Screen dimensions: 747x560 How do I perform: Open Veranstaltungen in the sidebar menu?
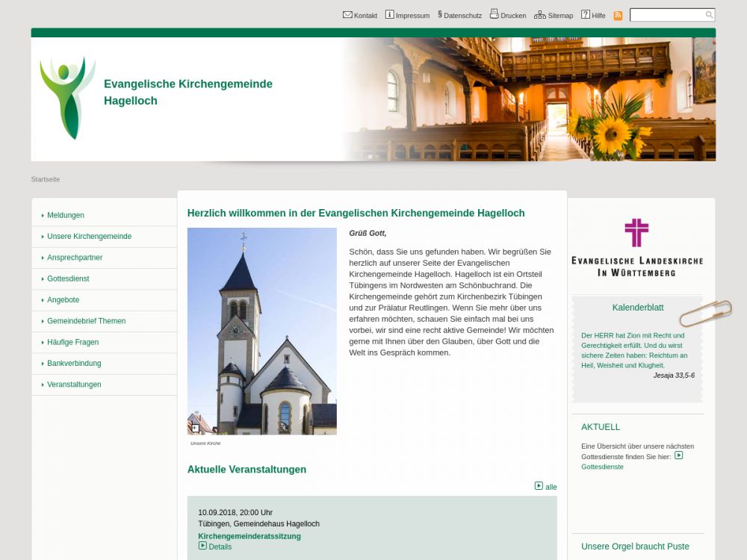coord(74,385)
